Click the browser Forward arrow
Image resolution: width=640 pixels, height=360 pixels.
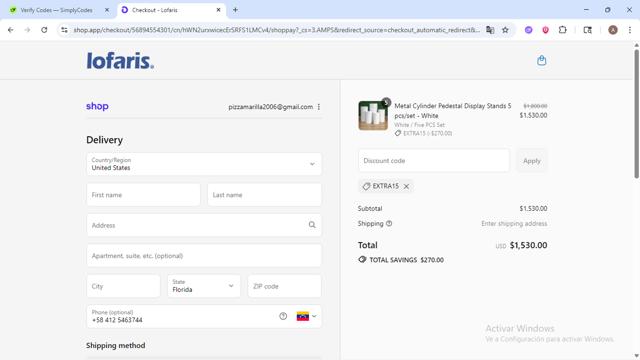[27, 30]
